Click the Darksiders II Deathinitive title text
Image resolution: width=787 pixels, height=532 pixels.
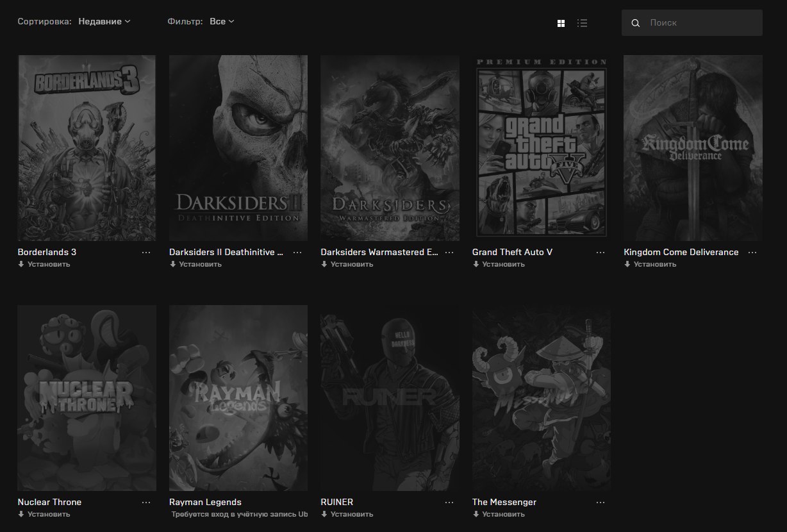point(226,252)
